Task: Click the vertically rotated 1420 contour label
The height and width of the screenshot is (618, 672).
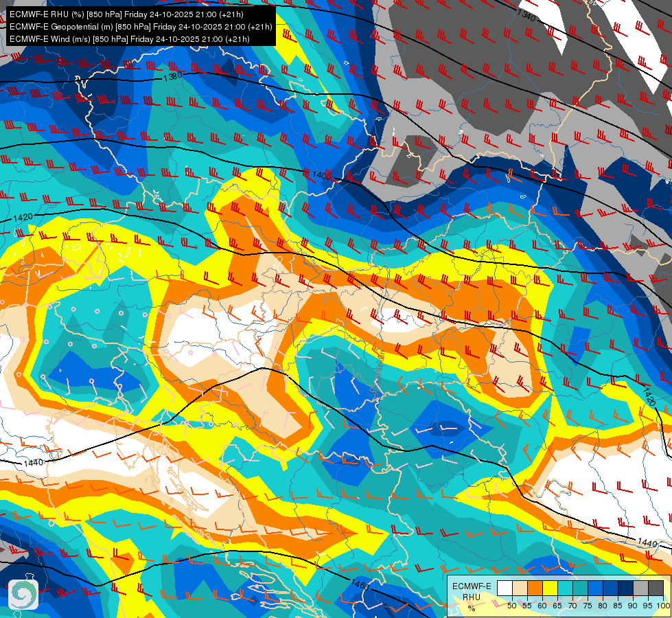Action: 649,396
